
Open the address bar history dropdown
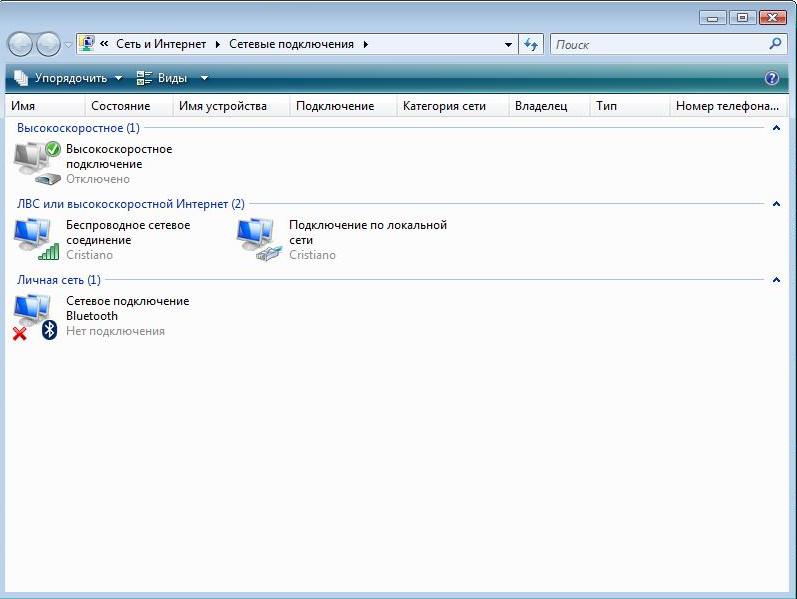click(508, 45)
